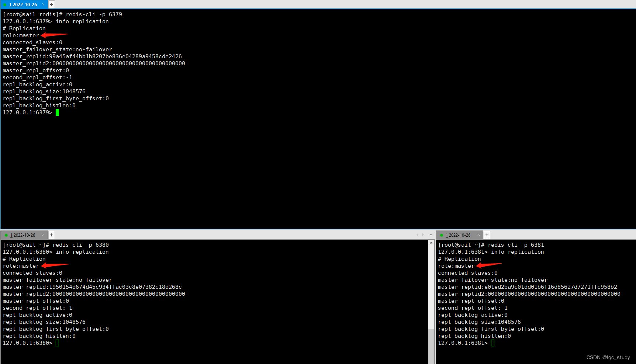
Task: Click 'role:master' text in the 6379 terminal
Action: tap(21, 35)
